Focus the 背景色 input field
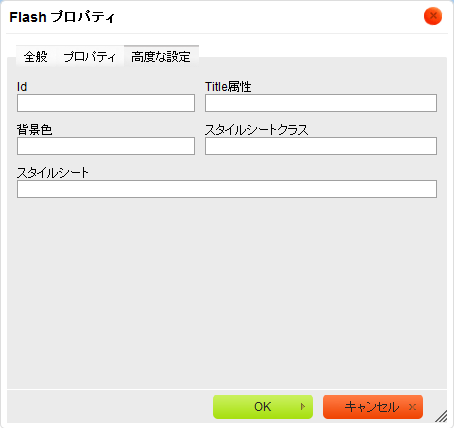This screenshot has height=428, width=454. (106, 146)
